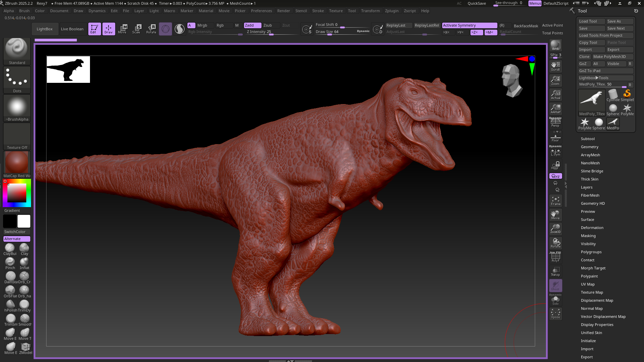Open the Material menu
This screenshot has width=644, height=362.
(x=206, y=11)
